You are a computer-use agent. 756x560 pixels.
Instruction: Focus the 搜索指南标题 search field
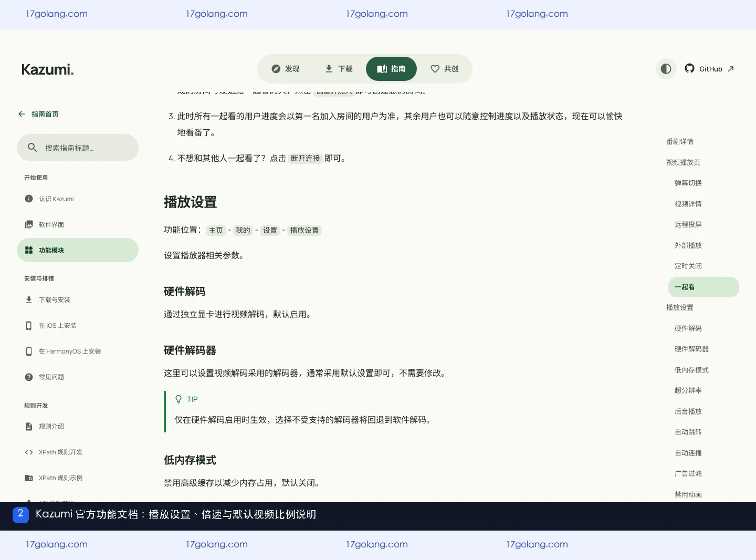(x=78, y=148)
